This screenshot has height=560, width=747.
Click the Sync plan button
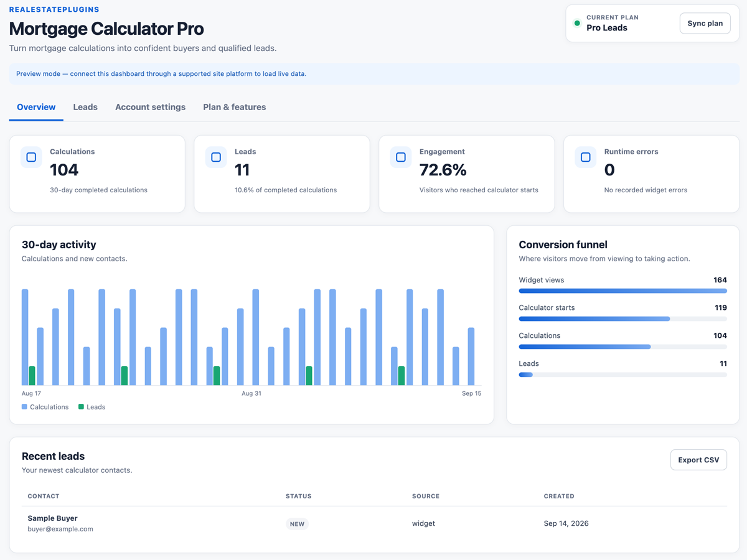pyautogui.click(x=705, y=24)
